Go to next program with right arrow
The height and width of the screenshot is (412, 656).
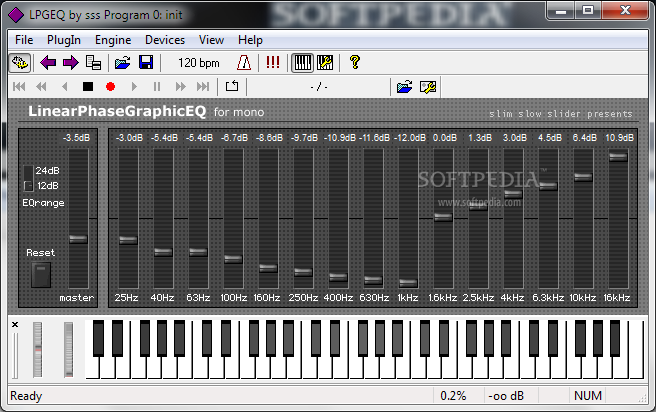tap(70, 63)
